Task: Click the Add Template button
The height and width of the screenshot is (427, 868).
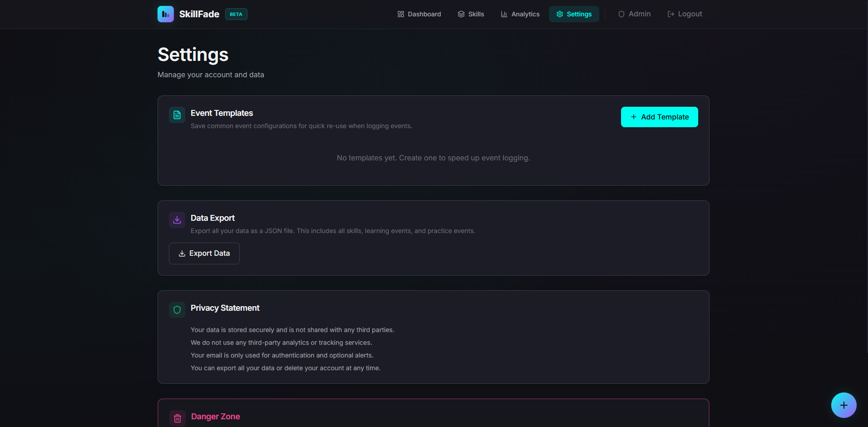Action: click(x=659, y=117)
